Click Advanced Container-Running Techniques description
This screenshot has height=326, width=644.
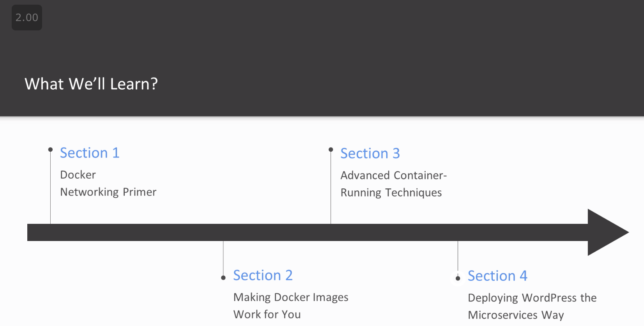[393, 184]
